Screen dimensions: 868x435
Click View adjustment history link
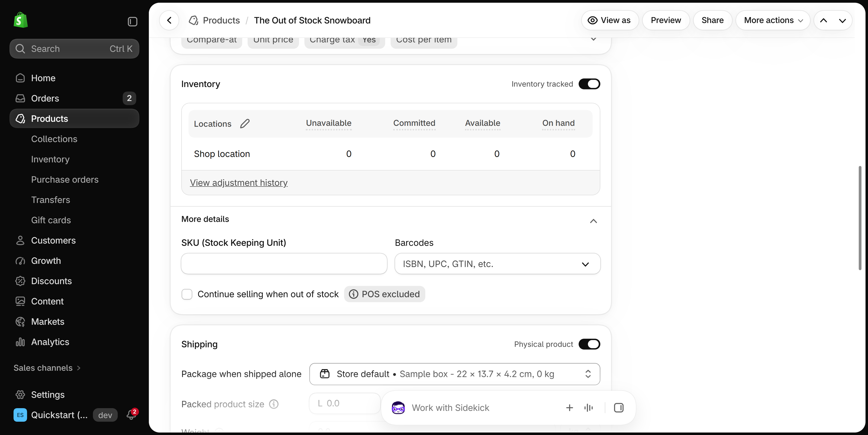click(x=239, y=183)
